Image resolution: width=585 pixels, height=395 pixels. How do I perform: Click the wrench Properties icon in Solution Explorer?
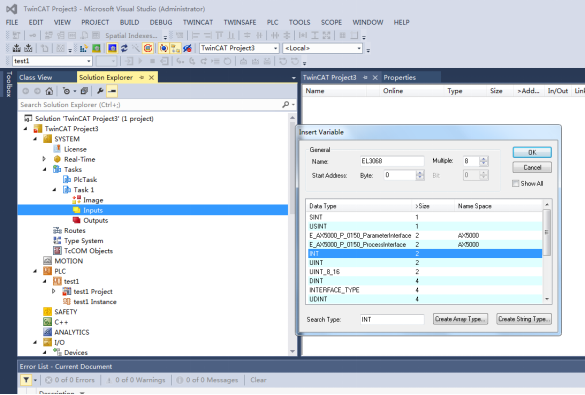coord(100,91)
